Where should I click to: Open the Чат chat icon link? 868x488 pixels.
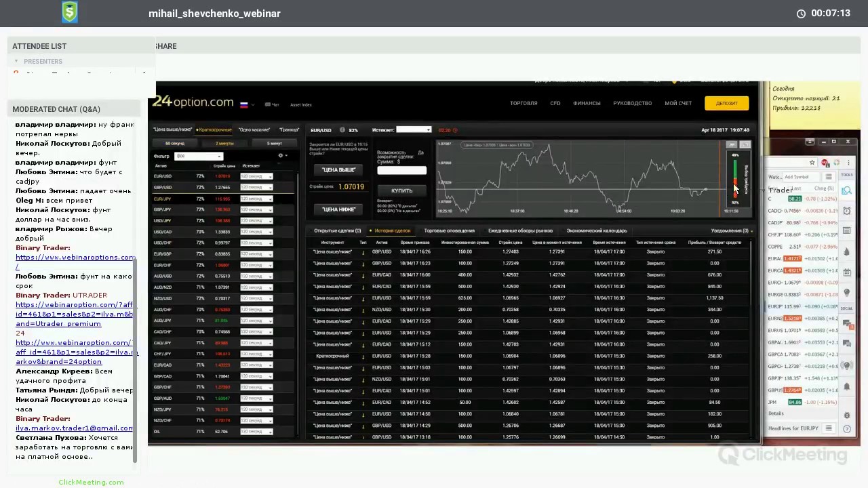(272, 104)
